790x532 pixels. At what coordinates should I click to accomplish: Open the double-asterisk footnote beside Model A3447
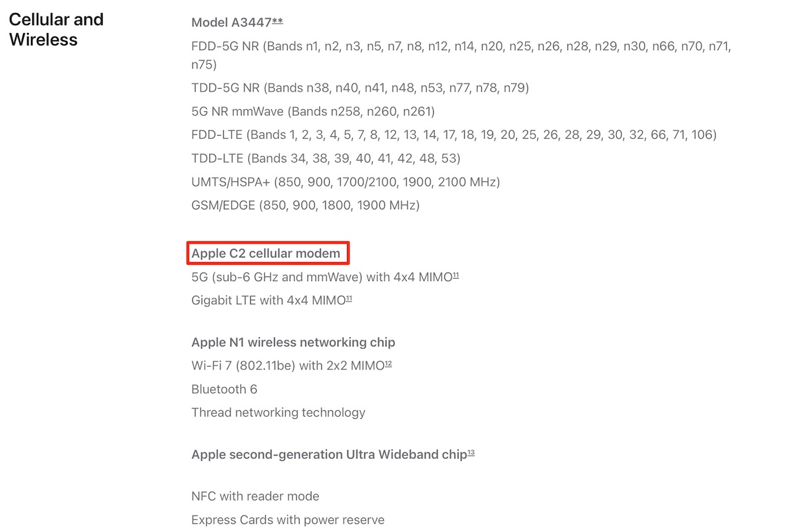click(278, 21)
